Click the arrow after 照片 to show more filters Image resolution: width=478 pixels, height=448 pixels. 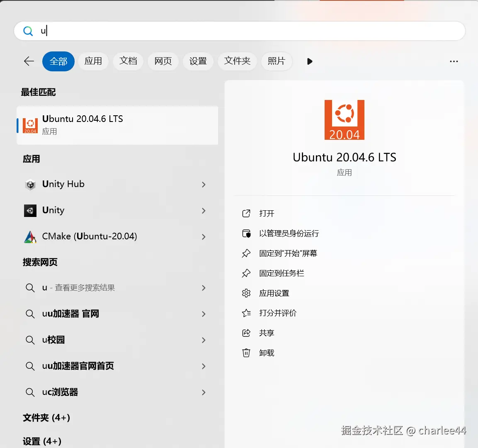pyautogui.click(x=309, y=61)
